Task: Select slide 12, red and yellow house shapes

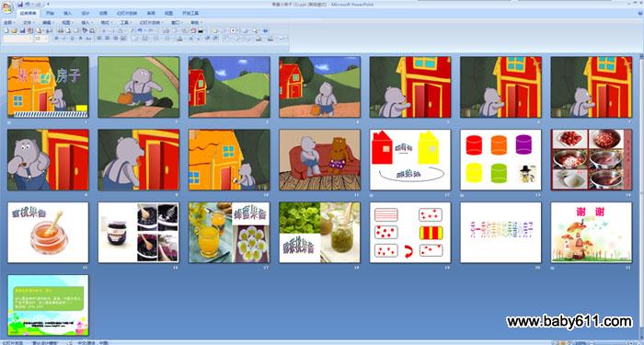Action: (410, 160)
